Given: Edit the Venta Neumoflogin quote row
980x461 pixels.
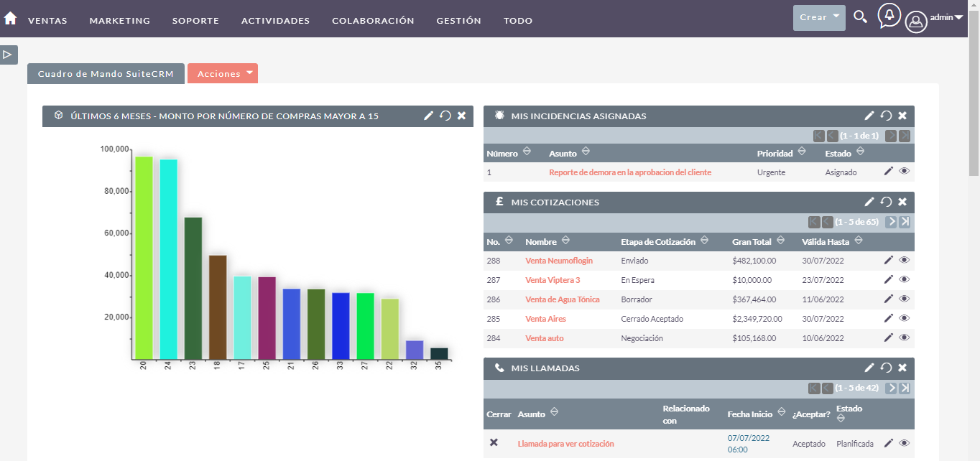Looking at the screenshot, I should click(x=889, y=260).
